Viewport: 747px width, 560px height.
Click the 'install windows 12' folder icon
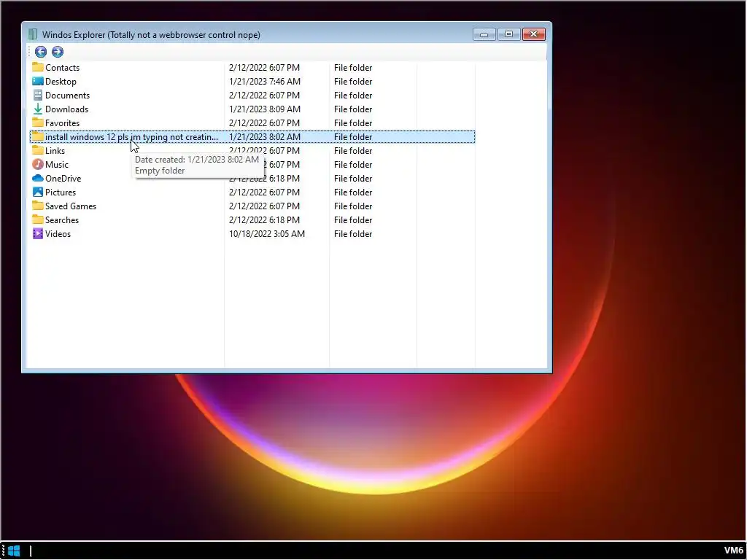(x=38, y=136)
